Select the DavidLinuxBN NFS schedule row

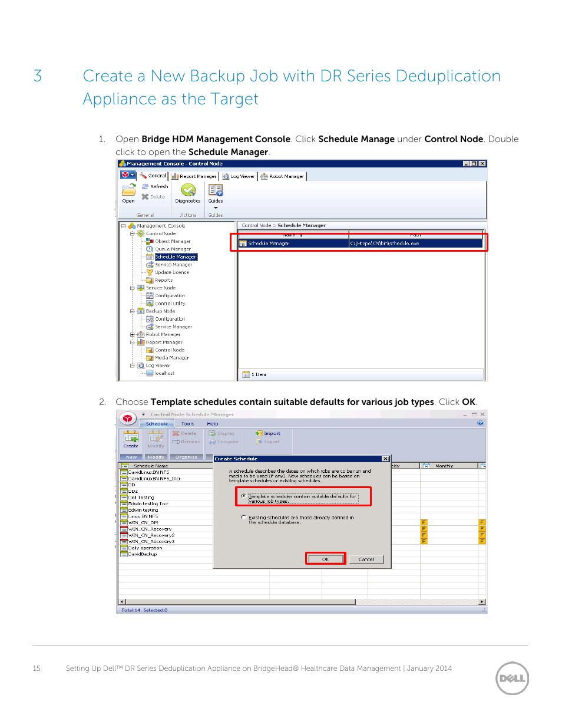[x=165, y=472]
